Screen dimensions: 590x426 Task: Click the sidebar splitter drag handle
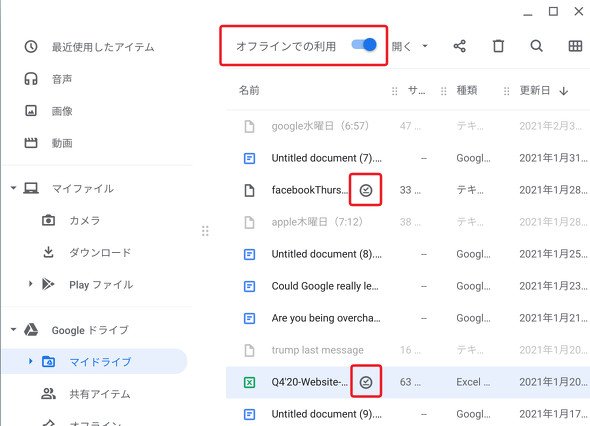pos(205,231)
